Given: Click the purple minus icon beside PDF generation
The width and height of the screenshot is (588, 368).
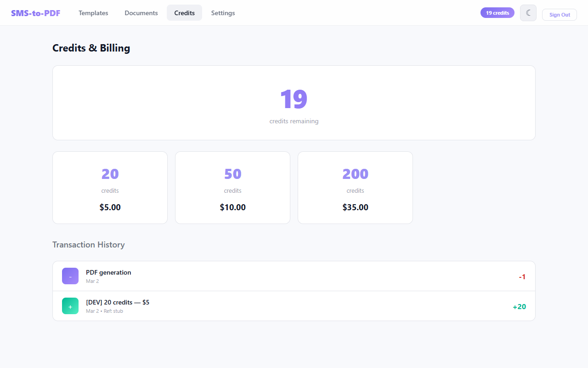Looking at the screenshot, I should point(70,276).
